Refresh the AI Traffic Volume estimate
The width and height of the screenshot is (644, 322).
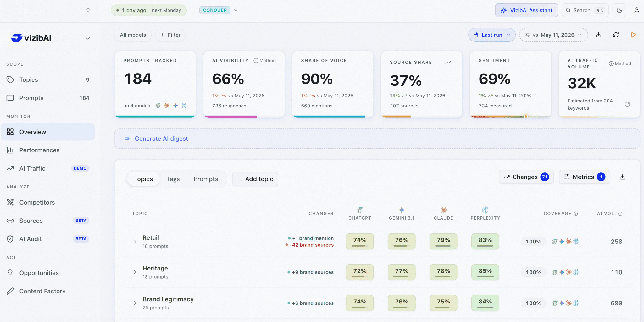[x=627, y=104]
